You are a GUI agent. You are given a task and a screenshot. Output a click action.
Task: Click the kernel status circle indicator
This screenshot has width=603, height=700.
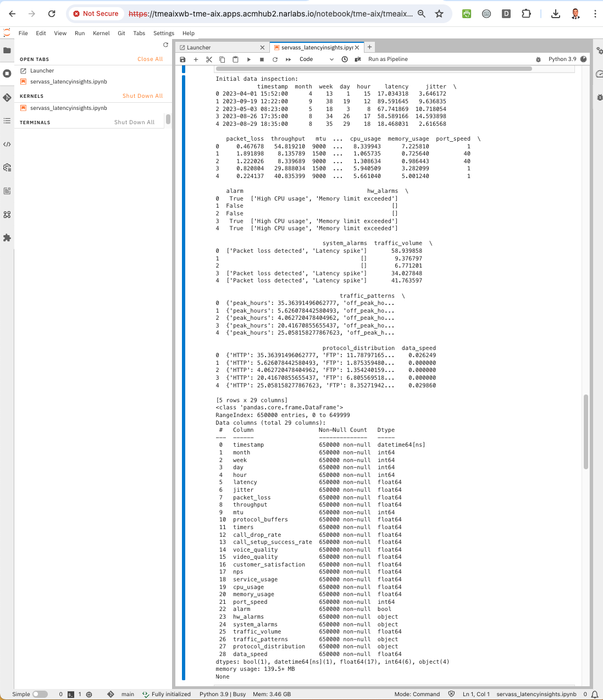coord(584,59)
